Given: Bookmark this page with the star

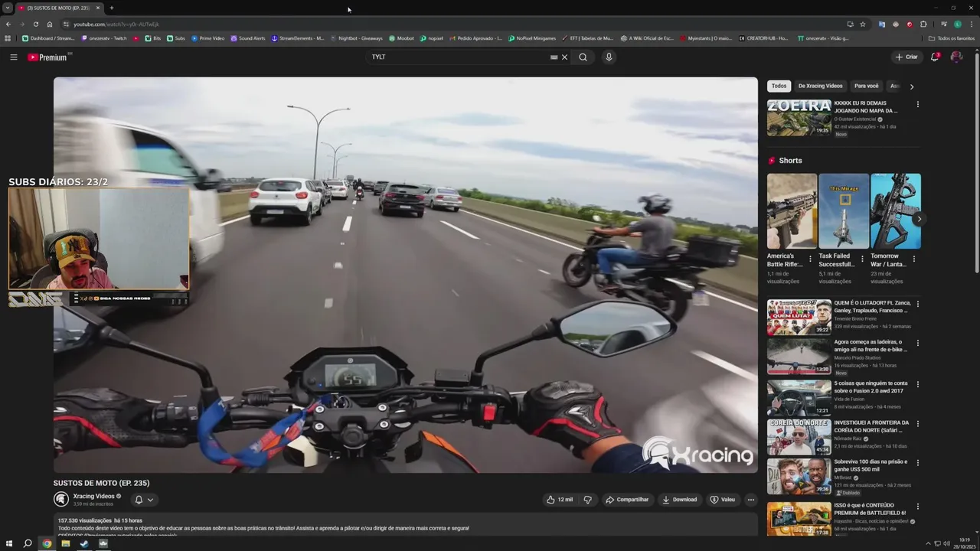Looking at the screenshot, I should 863,24.
